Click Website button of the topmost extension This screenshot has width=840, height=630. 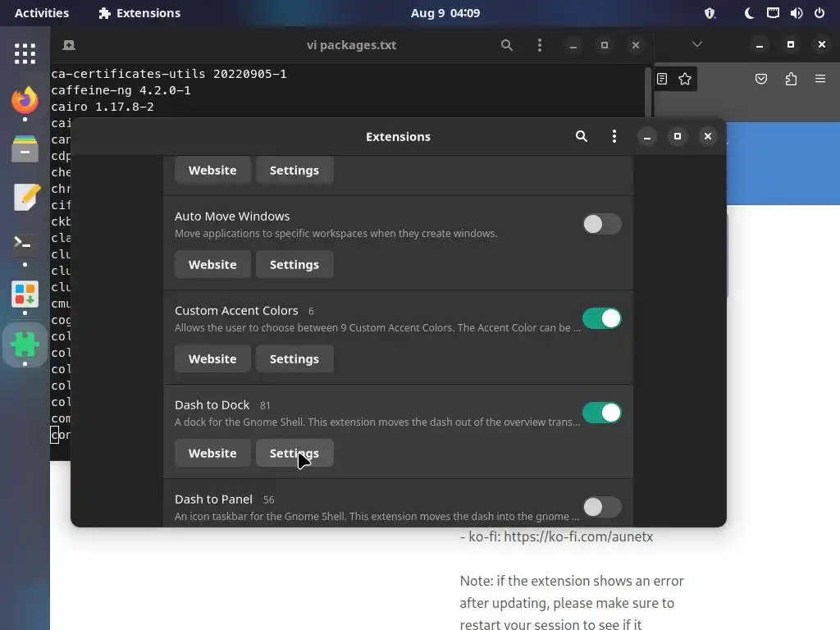pos(212,171)
